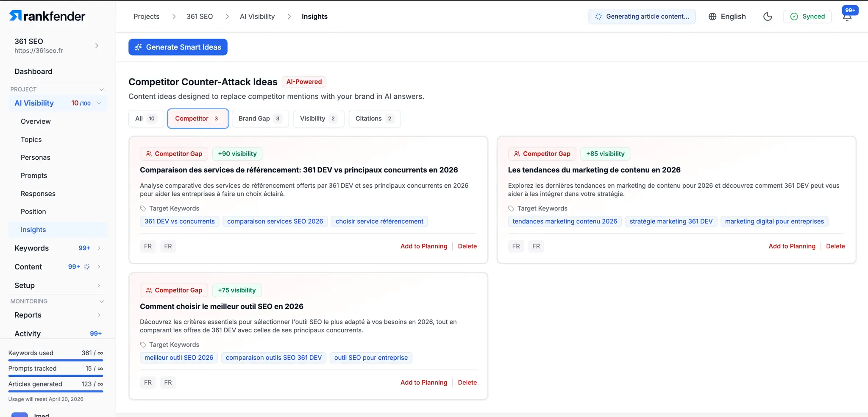The width and height of the screenshot is (868, 417).
Task: Click Keywords used progress bar
Action: 56,361
